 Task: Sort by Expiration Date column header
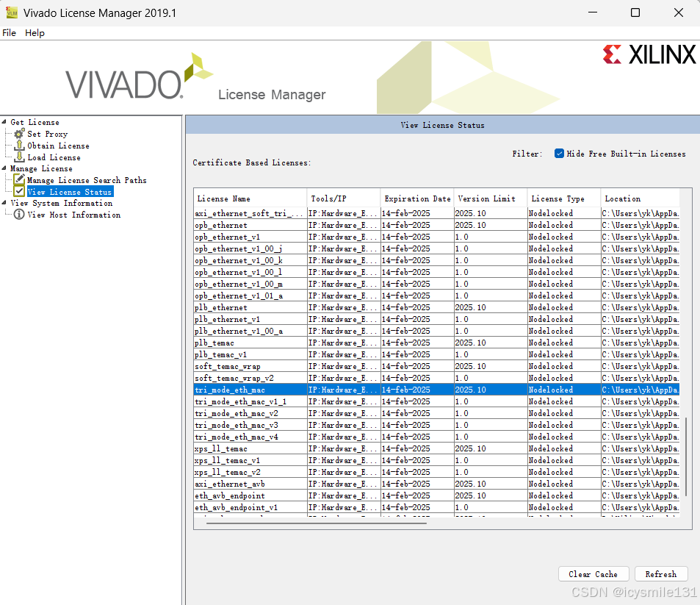click(x=417, y=198)
